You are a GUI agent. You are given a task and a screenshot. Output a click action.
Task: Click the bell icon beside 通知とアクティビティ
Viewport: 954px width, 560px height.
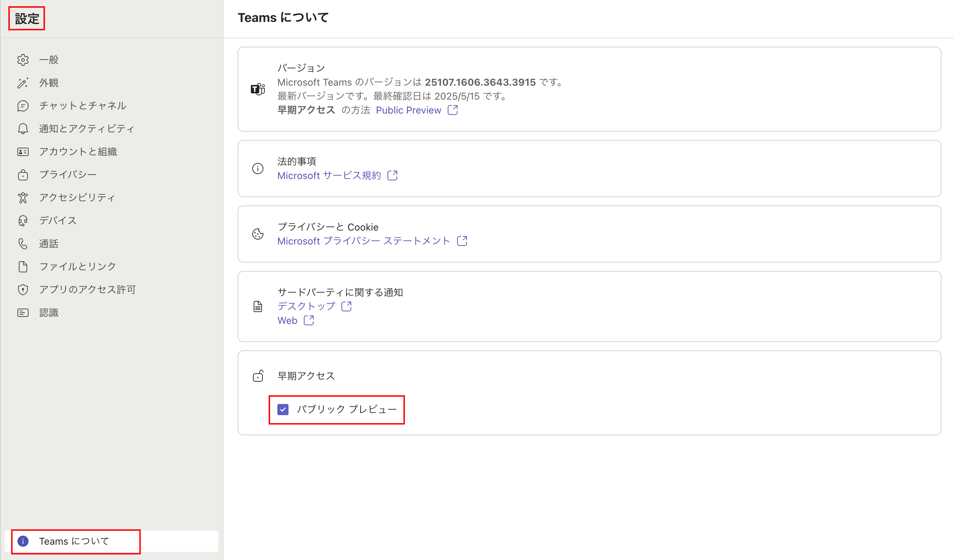pyautogui.click(x=23, y=129)
